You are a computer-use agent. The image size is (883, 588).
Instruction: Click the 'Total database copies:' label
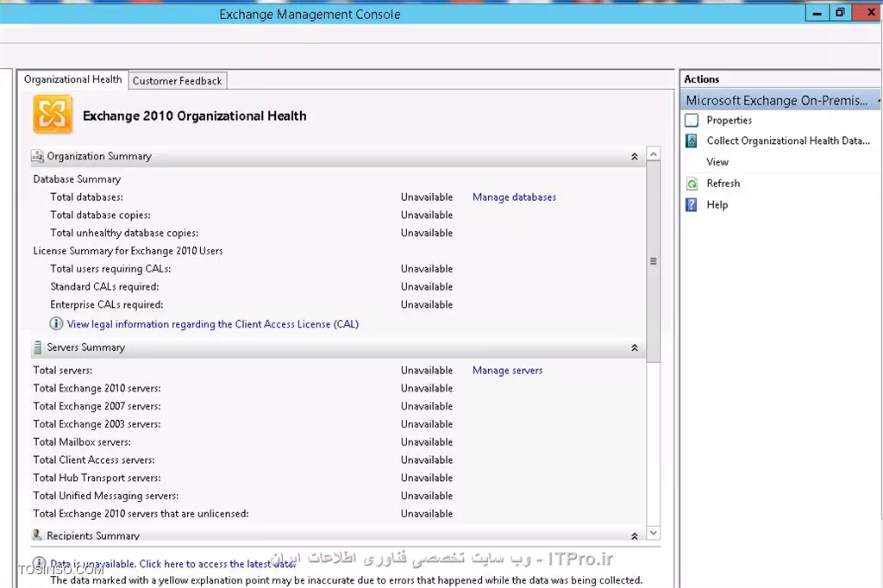pyautogui.click(x=100, y=216)
